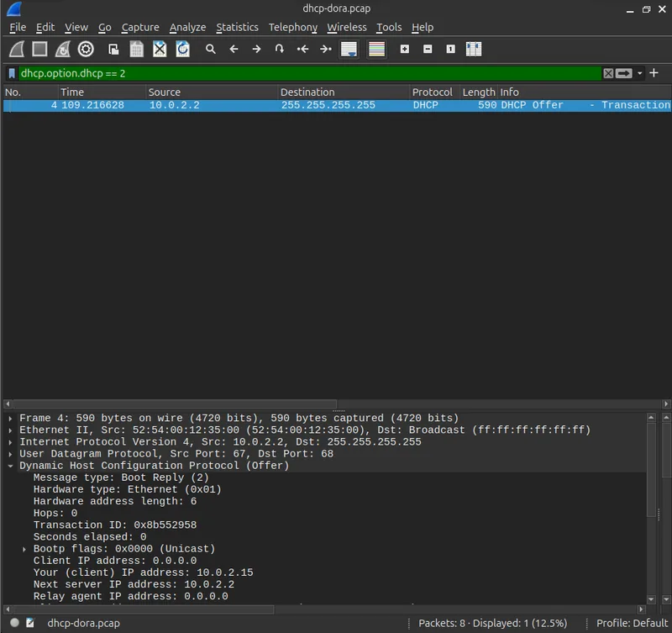Close this capture file
672x633 pixels.
coord(160,50)
